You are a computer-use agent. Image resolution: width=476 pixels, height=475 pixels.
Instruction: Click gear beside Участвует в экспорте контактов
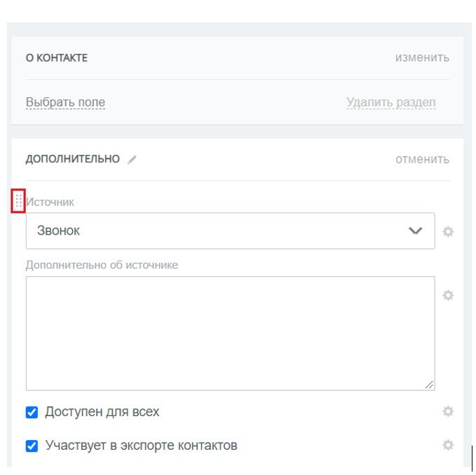click(448, 444)
